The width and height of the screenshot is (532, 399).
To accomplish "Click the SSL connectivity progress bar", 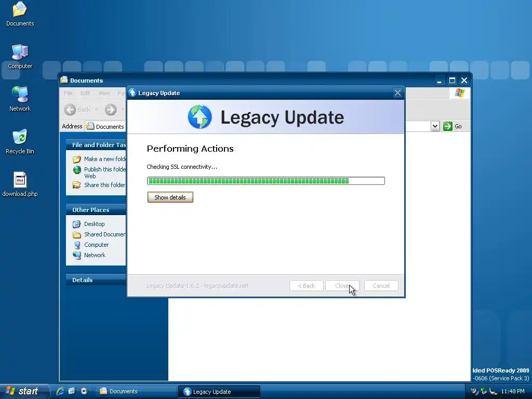I will click(x=265, y=181).
